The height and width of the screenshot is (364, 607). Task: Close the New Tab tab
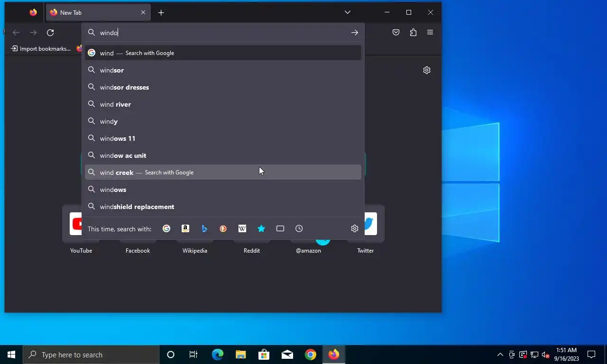(x=143, y=13)
